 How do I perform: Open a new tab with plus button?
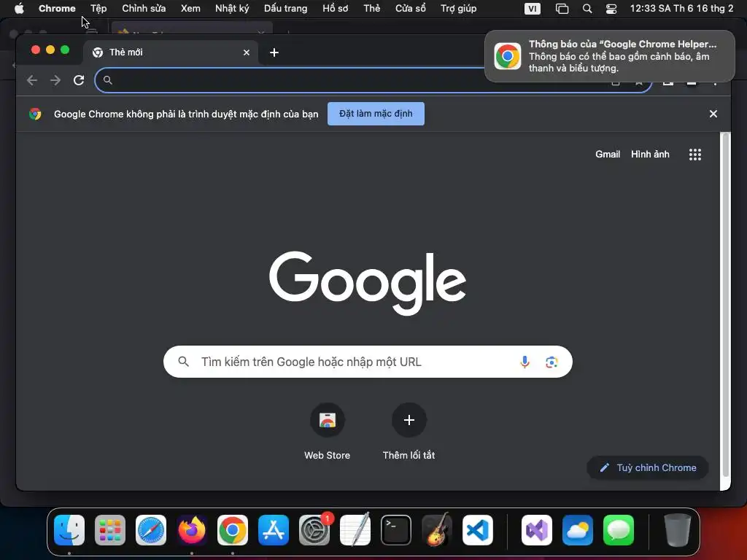[x=274, y=52]
